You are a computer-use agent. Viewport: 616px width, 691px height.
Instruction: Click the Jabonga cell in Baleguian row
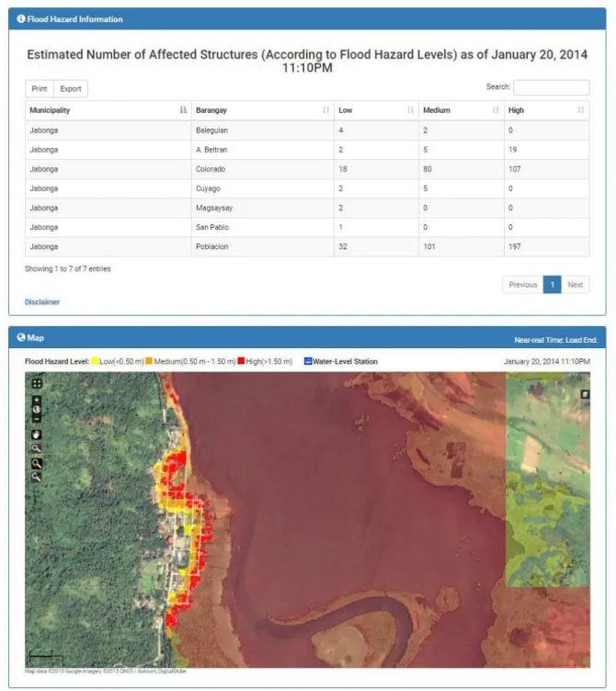(x=108, y=130)
